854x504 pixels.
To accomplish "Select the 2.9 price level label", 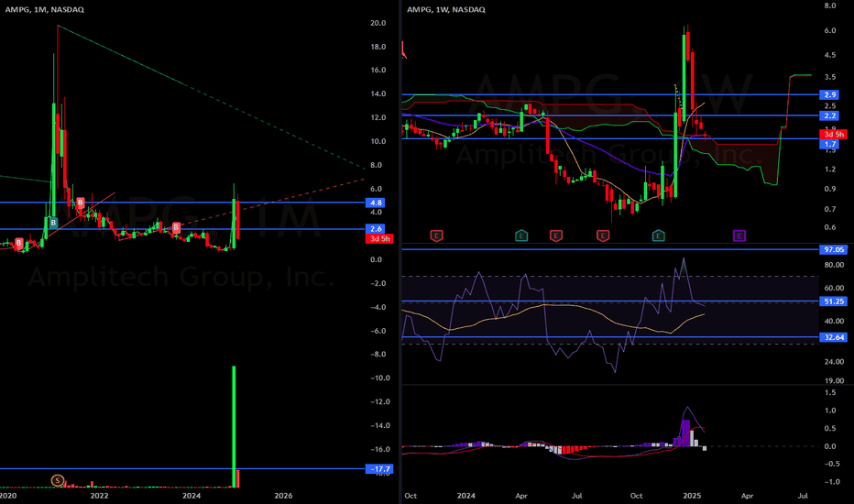I will coord(829,94).
